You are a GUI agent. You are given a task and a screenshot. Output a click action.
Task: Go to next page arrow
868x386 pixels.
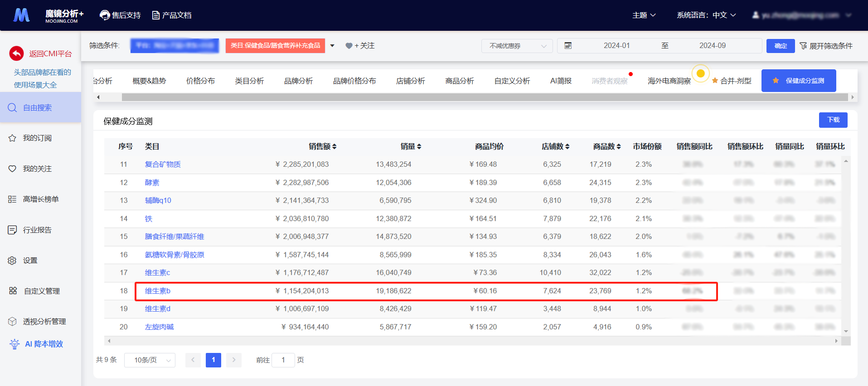pyautogui.click(x=234, y=360)
